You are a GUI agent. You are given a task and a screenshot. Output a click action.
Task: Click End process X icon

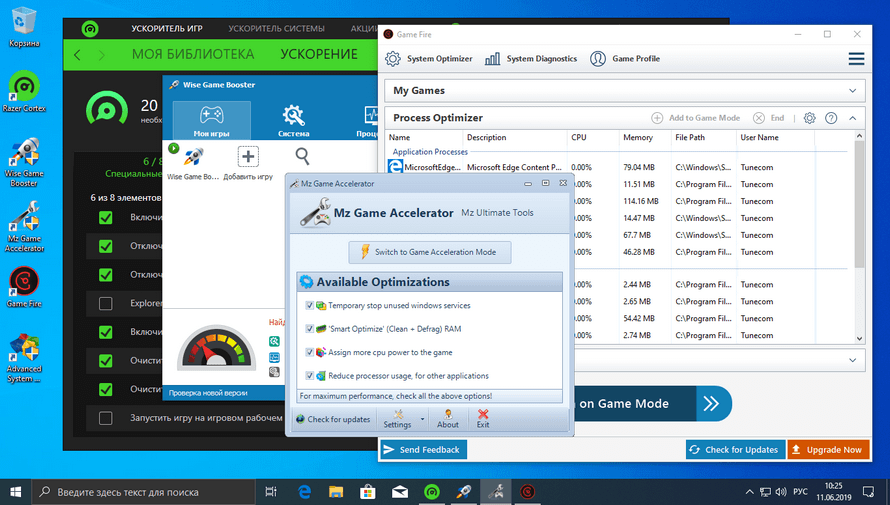pyautogui.click(x=759, y=118)
